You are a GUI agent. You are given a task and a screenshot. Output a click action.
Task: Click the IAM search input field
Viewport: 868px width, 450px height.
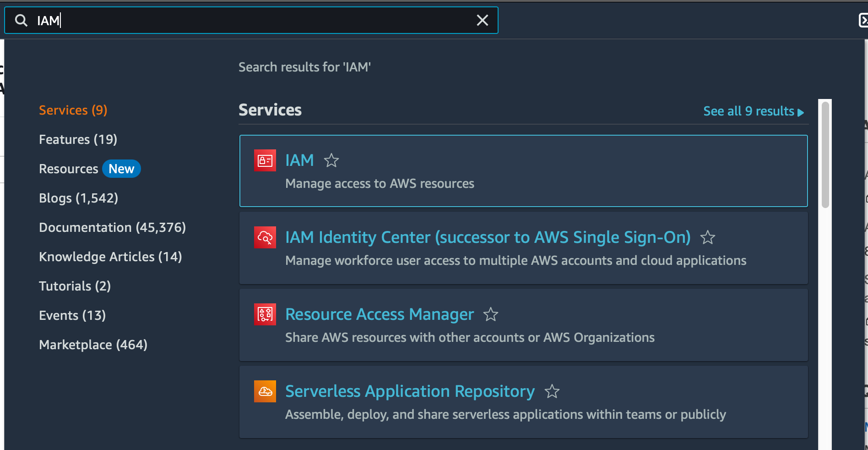(251, 20)
